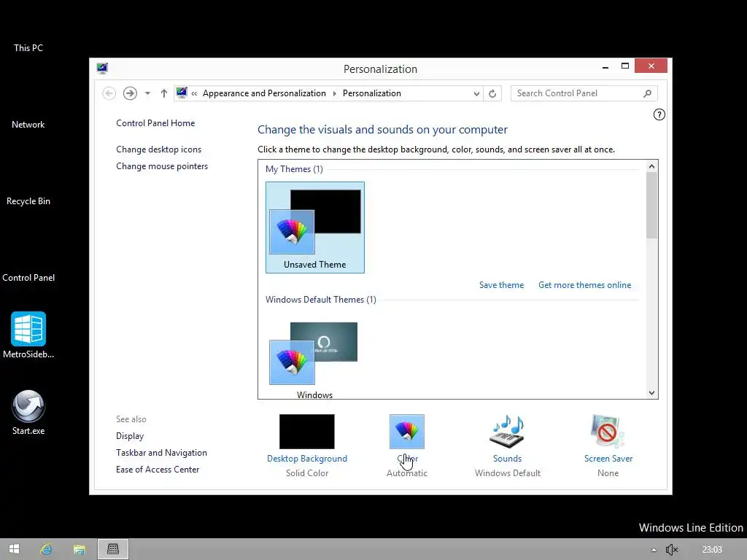Open the recent locations dropdown arrow
The width and height of the screenshot is (747, 560).
tap(147, 93)
